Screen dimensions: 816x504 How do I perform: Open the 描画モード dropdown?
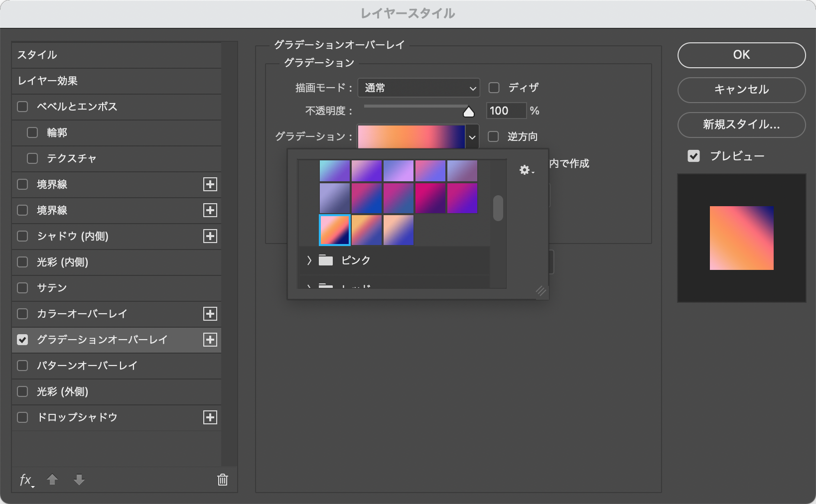(x=418, y=88)
